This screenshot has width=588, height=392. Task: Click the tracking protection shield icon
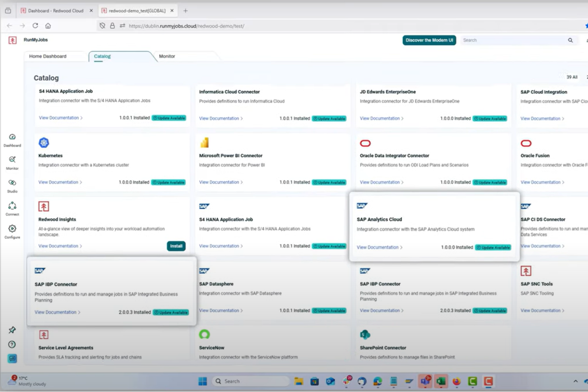point(103,26)
